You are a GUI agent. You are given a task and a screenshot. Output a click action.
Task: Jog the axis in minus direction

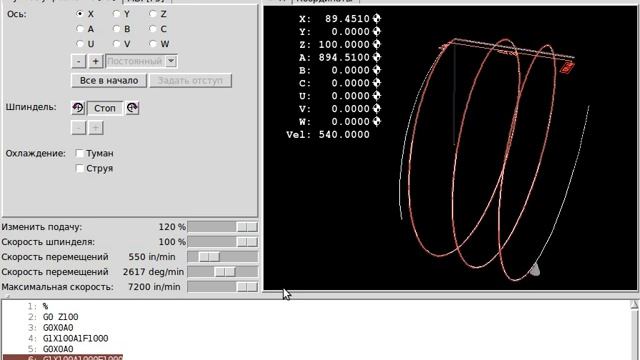pos(78,61)
